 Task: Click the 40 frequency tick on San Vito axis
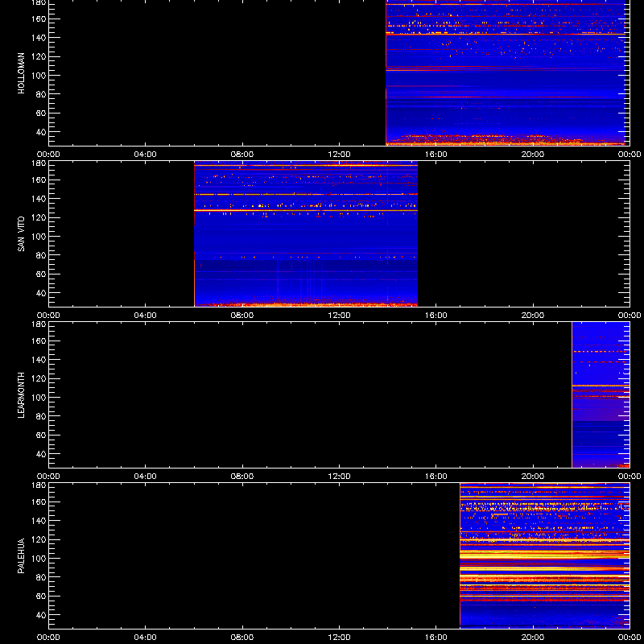click(42, 293)
